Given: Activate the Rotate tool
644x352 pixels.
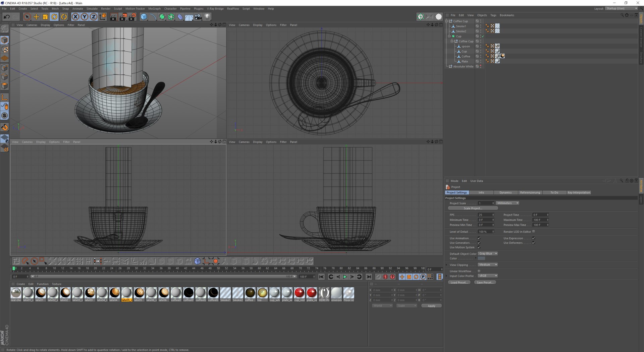Looking at the screenshot, I should click(54, 17).
